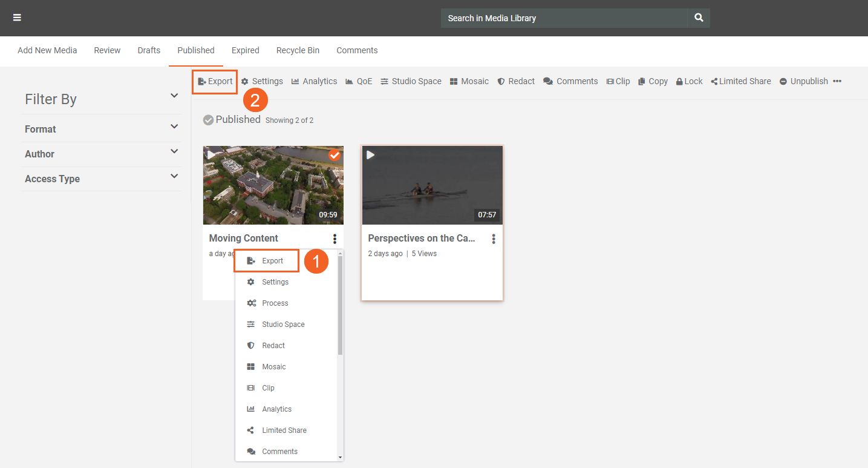Open the hamburger navigation menu

[17, 18]
